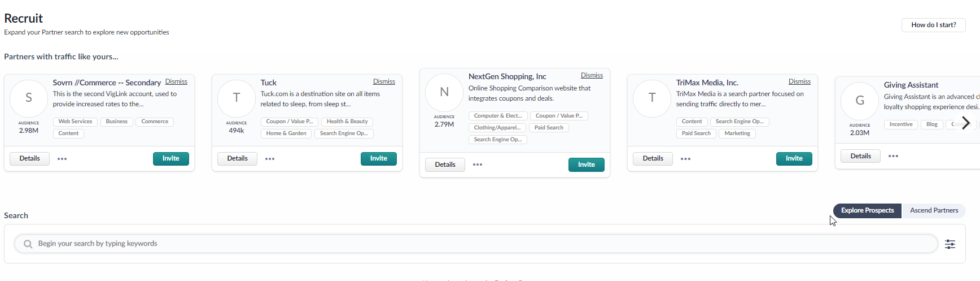Click Business tag on Sovrn card
This screenshot has height=281, width=980.
(117, 122)
